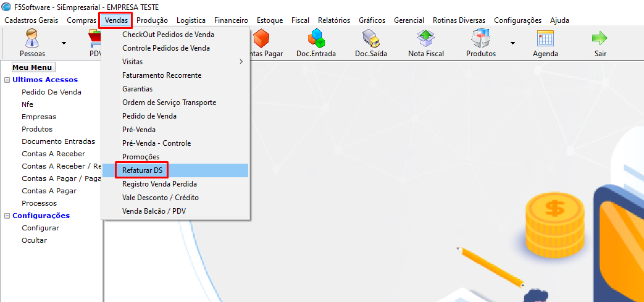
Task: Click the Meu Menu button
Action: click(x=33, y=67)
